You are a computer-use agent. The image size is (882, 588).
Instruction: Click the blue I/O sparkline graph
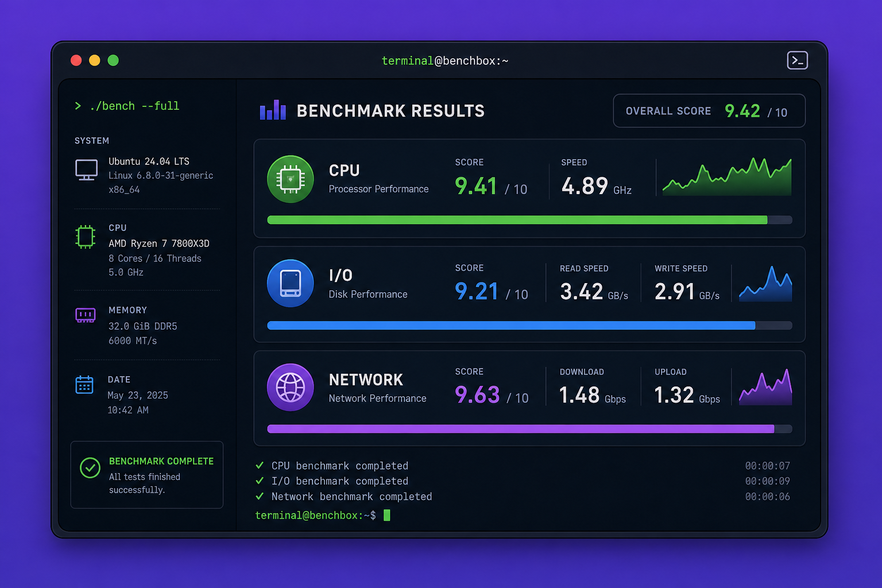tap(765, 284)
